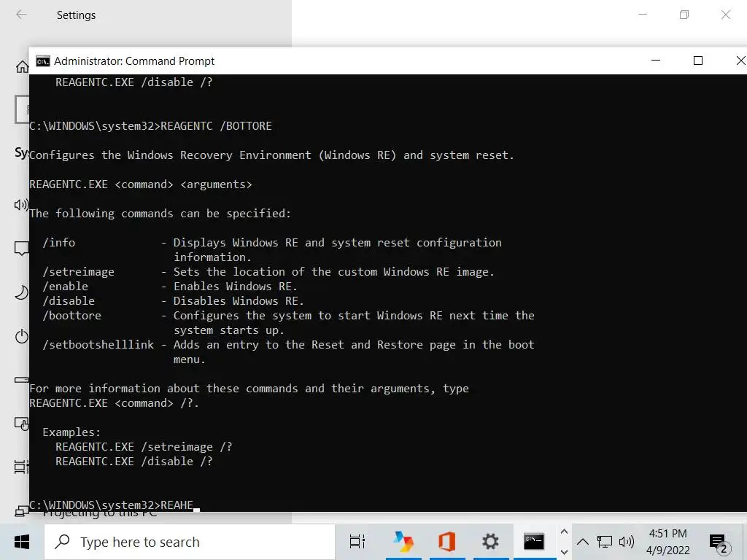Click the /info command entry
747x560 pixels.
tap(59, 243)
